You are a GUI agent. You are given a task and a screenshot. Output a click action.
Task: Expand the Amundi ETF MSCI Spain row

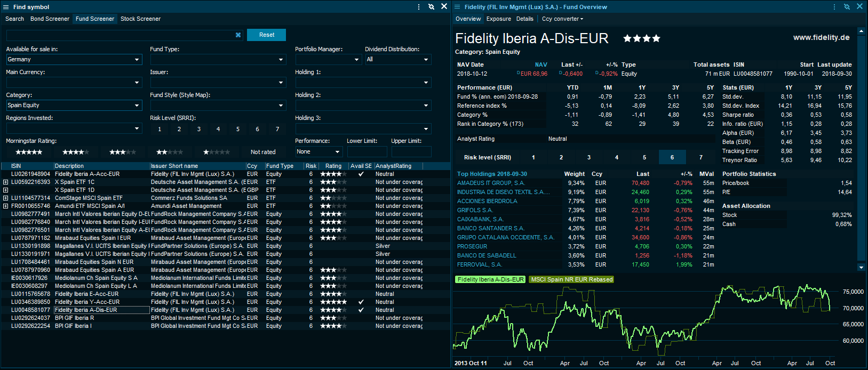5,206
